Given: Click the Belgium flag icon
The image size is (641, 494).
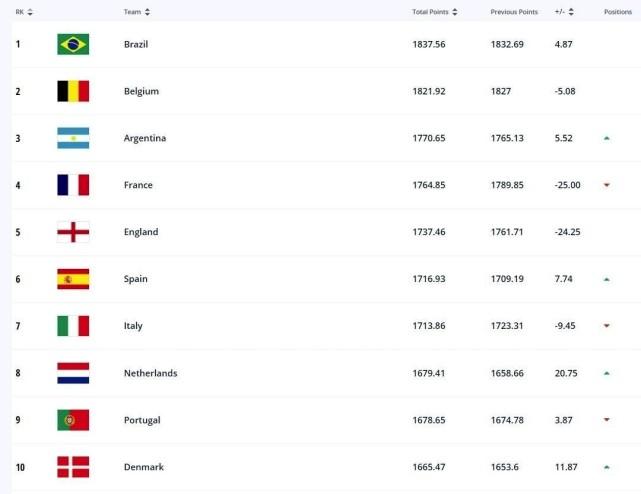Looking at the screenshot, I should coord(73,91).
